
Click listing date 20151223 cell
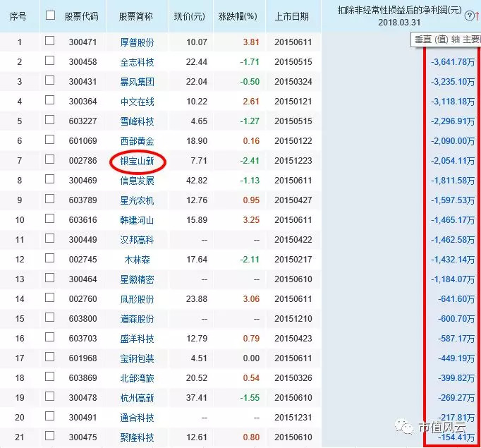(x=293, y=160)
